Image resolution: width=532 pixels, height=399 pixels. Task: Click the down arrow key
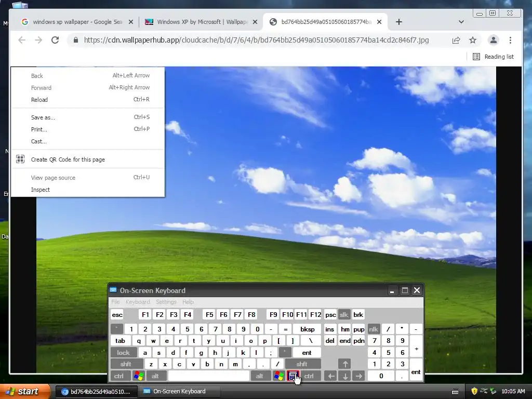(x=345, y=376)
